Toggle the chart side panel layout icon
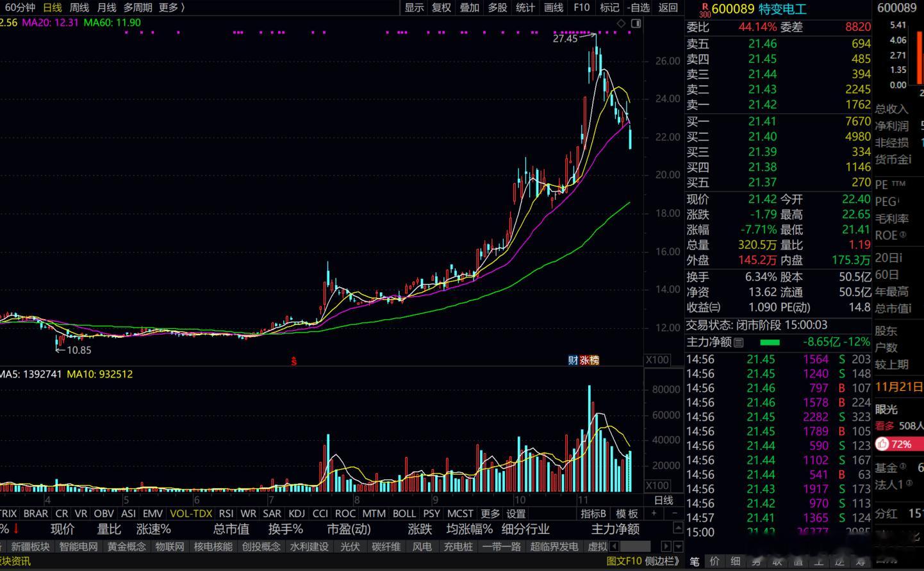This screenshot has height=571, width=924. (636, 23)
